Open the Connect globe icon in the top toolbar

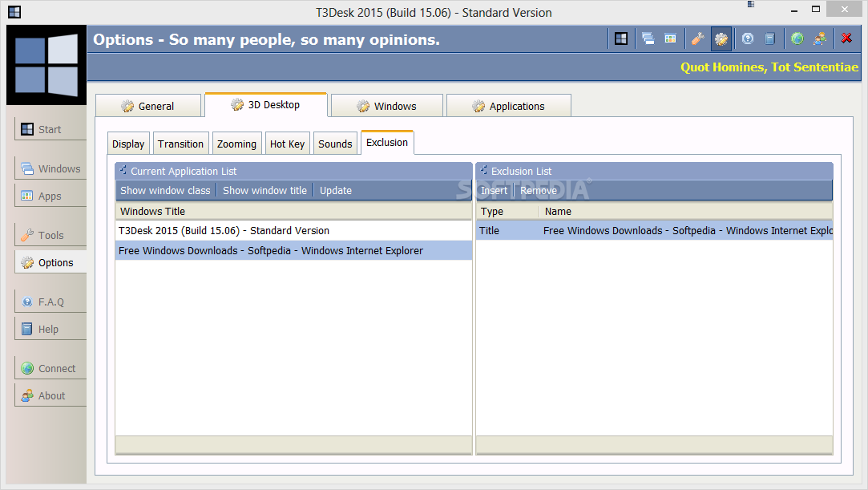[797, 38]
